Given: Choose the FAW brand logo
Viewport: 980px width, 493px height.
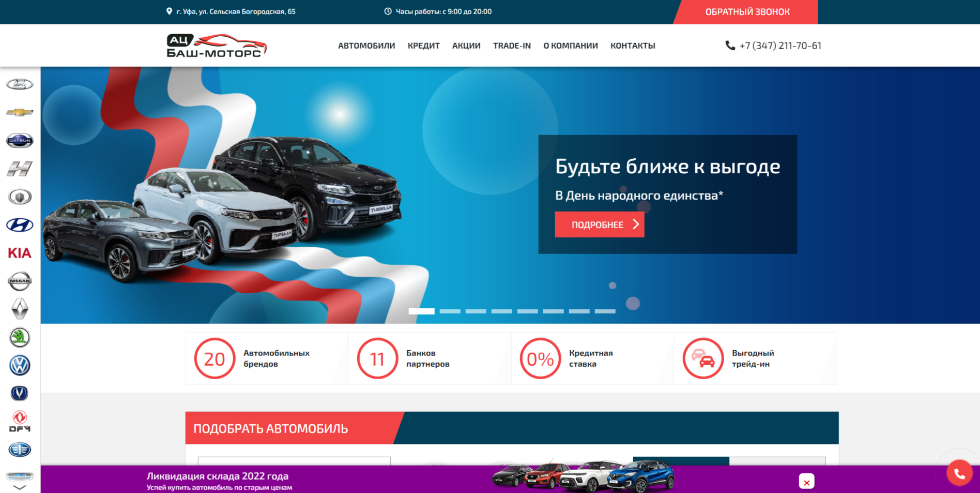Looking at the screenshot, I should point(20,450).
